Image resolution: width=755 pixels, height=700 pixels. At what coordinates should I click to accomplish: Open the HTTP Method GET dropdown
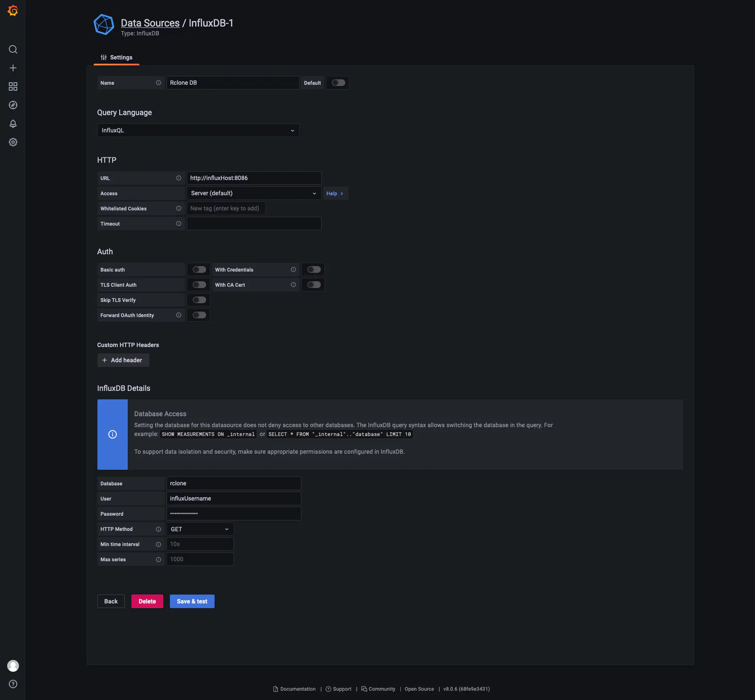[x=200, y=529]
